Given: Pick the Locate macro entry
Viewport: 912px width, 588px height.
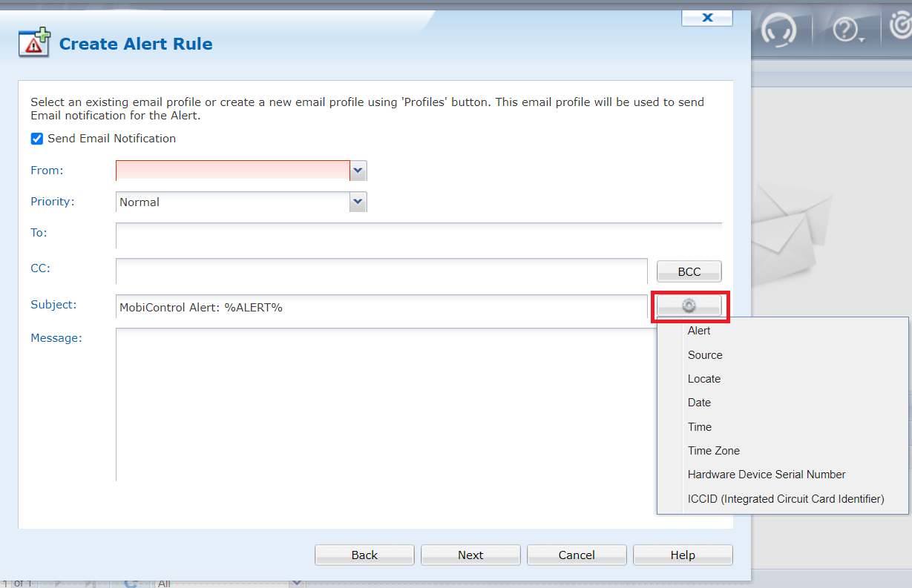Looking at the screenshot, I should 704,379.
